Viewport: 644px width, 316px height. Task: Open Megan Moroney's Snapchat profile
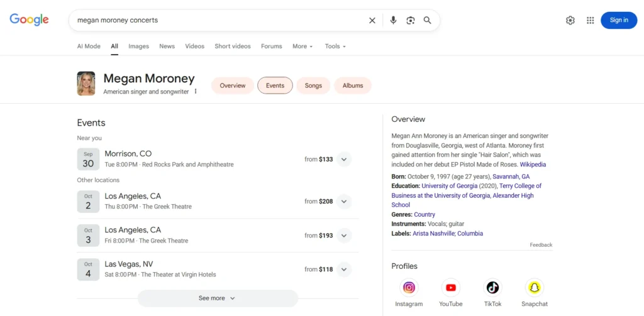point(534,288)
